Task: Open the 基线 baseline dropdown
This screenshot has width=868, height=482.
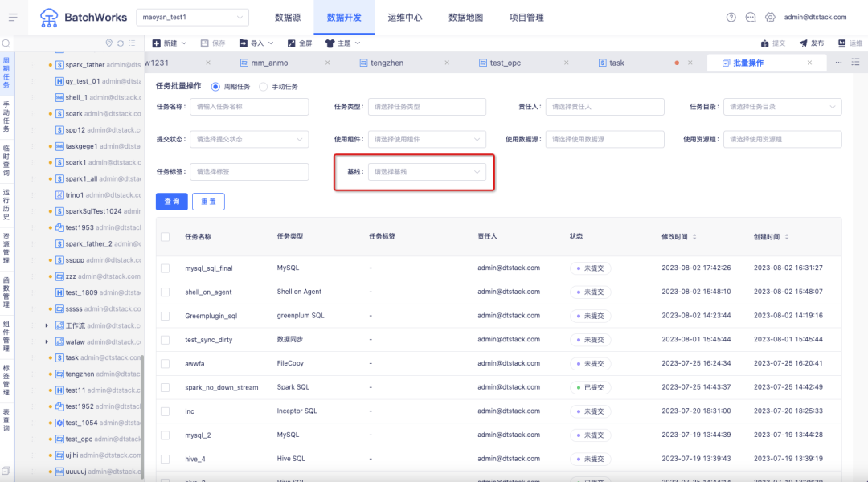Action: pos(427,172)
